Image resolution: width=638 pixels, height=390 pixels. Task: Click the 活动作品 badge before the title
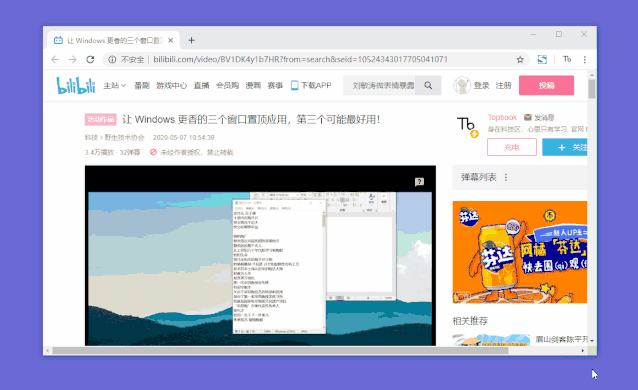tap(101, 119)
